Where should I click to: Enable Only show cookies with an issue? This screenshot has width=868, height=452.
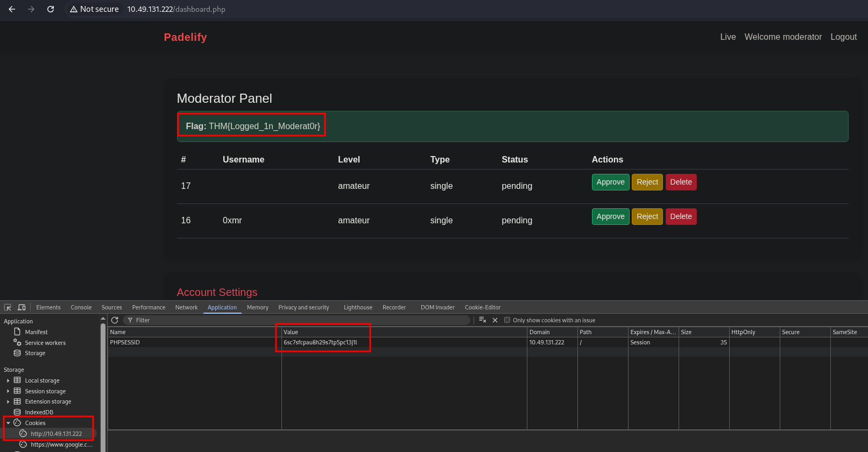(x=507, y=320)
